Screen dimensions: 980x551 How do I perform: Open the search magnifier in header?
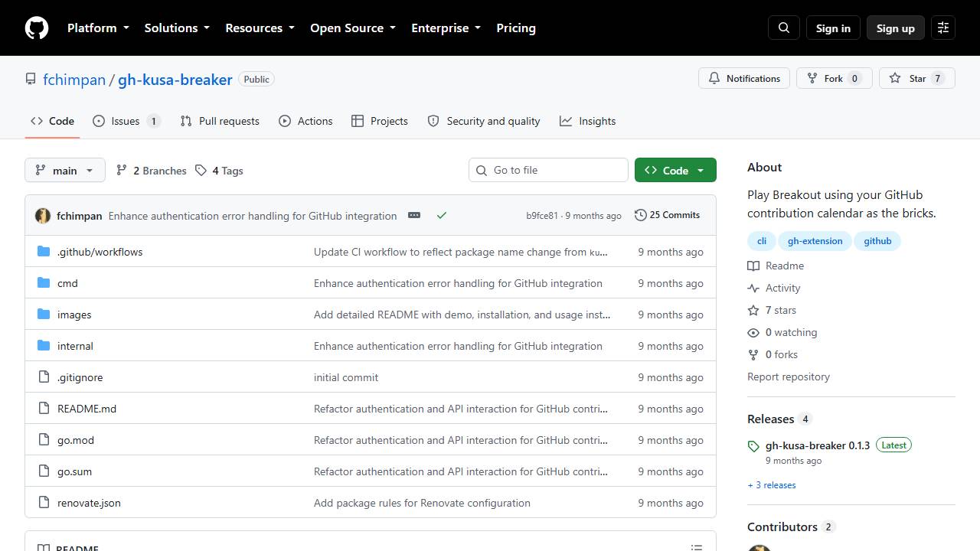784,28
